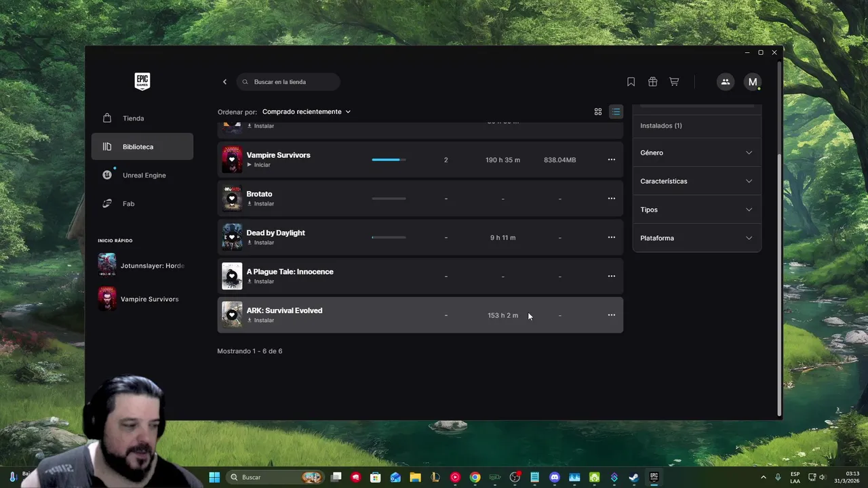Click the Buscar en la tienda search field
Viewport: 868px width, 488px height.
[288, 82]
